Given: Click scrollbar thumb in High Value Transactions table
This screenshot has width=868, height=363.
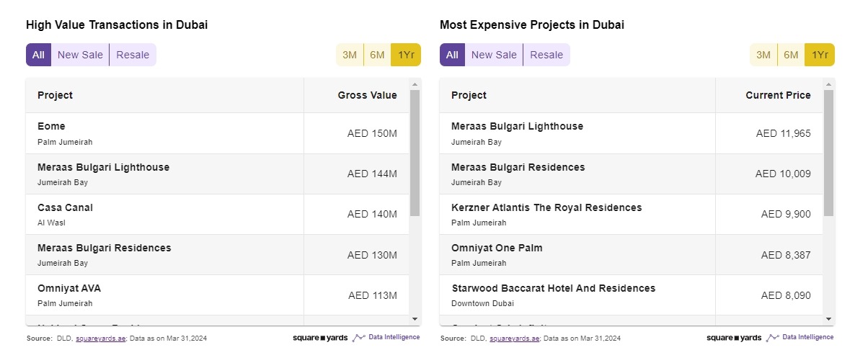Looking at the screenshot, I should point(415,153).
